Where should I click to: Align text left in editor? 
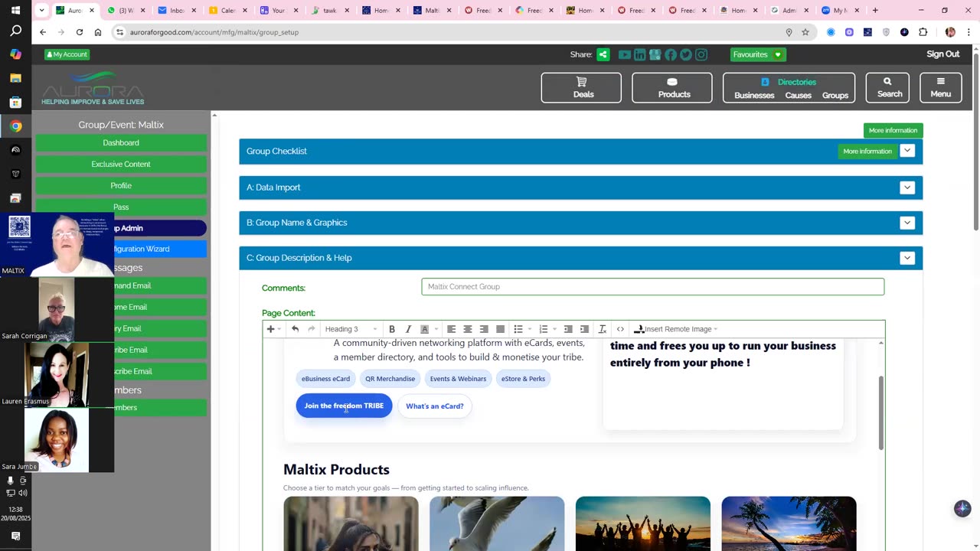[x=452, y=329]
